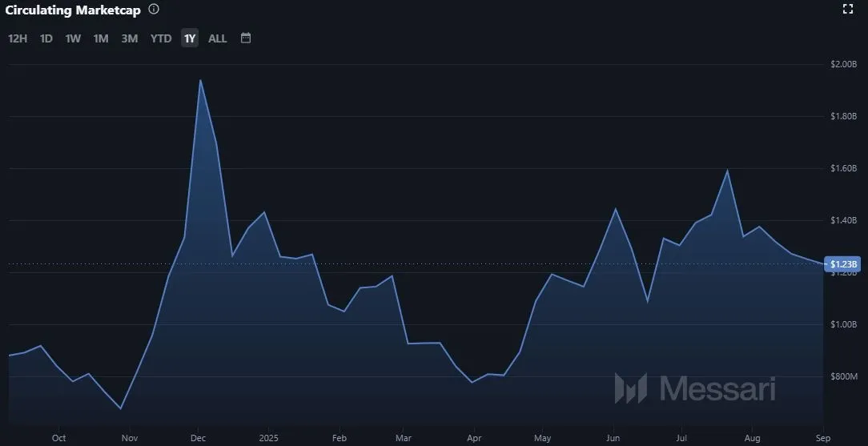
Task: Click the Oct x-axis label
Action: point(58,438)
